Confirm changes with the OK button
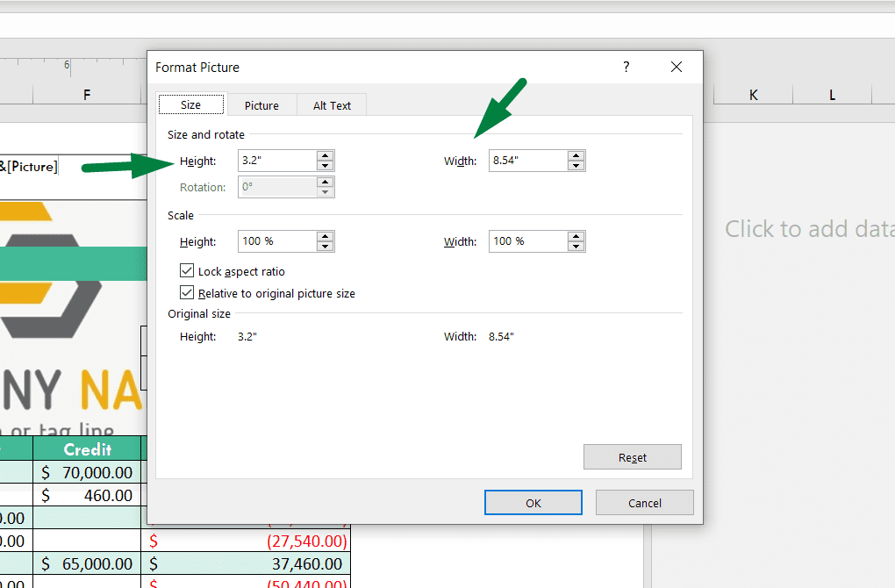The height and width of the screenshot is (588, 895). 533,502
